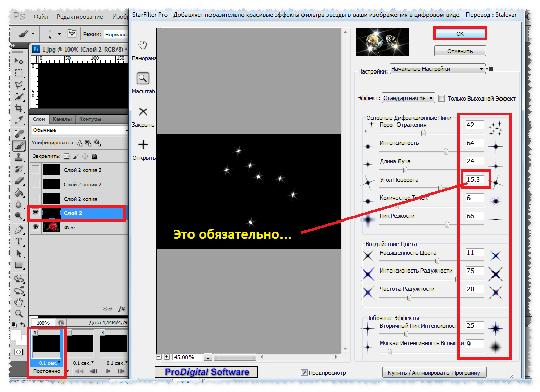Screen dimensions: 540x392
Task: Select the Clone Stamp tool
Action: click(x=19, y=157)
